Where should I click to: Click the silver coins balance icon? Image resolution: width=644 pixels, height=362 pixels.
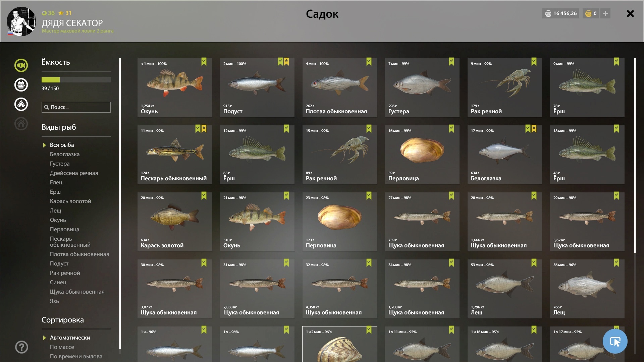tap(548, 13)
